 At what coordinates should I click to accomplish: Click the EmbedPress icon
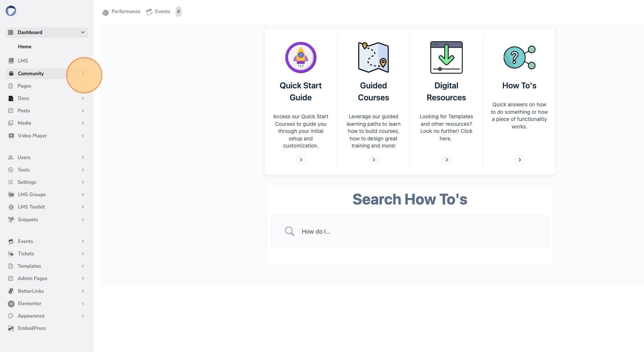(11, 328)
